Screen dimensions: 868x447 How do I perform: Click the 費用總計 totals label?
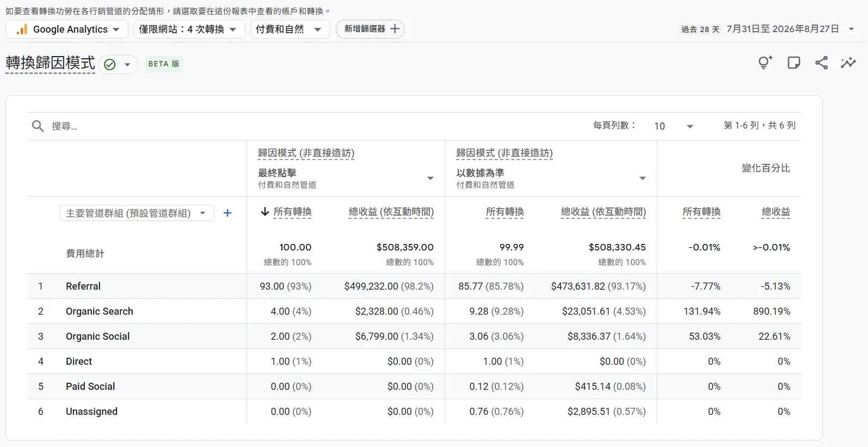click(x=85, y=254)
